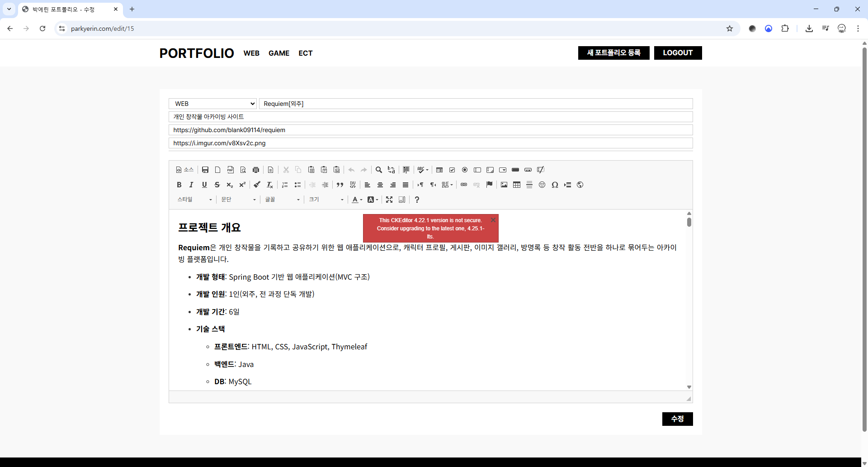Open the WEB category dropdown
The height and width of the screenshot is (467, 868).
click(212, 104)
